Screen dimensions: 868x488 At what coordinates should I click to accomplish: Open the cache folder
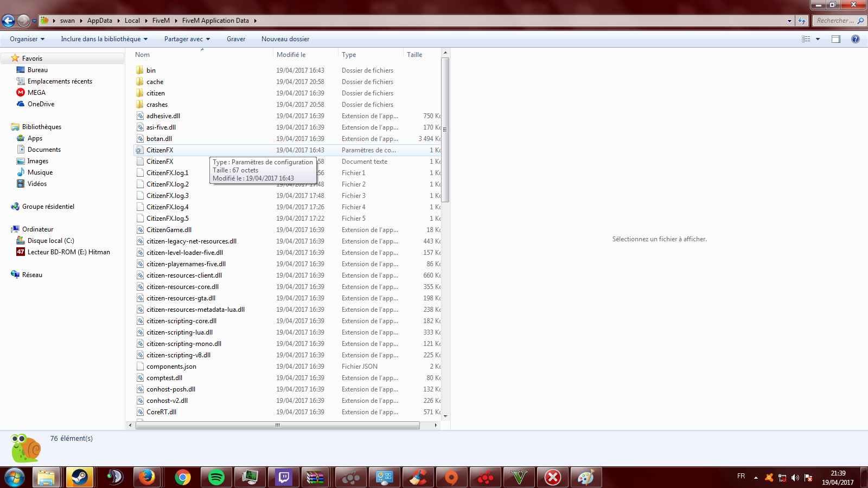(x=155, y=82)
